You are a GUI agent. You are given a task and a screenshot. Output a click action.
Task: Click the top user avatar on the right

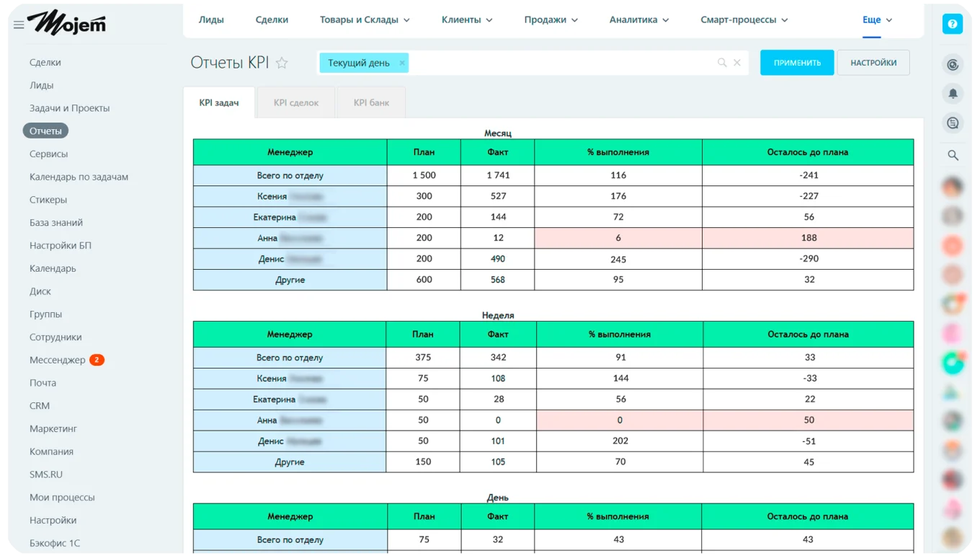click(953, 185)
